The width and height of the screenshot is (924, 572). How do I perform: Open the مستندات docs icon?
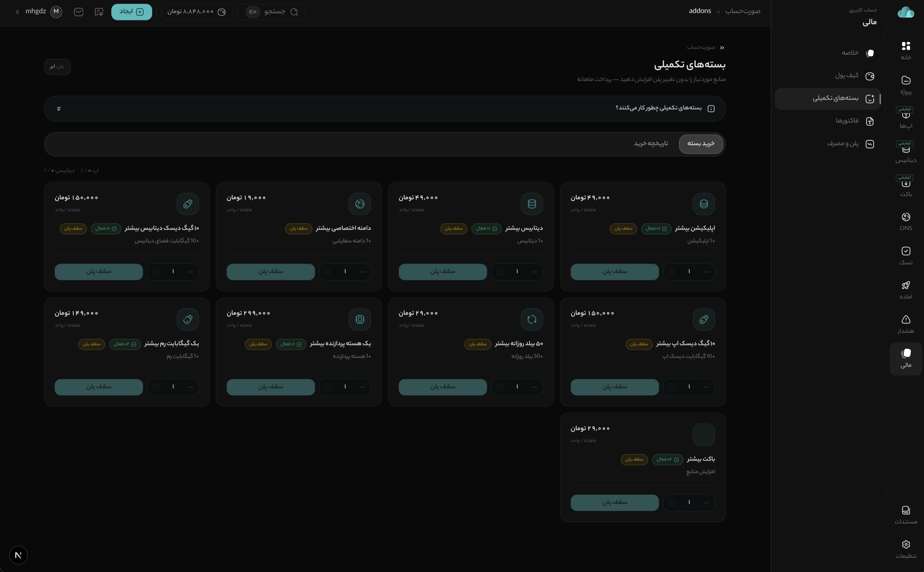click(906, 515)
